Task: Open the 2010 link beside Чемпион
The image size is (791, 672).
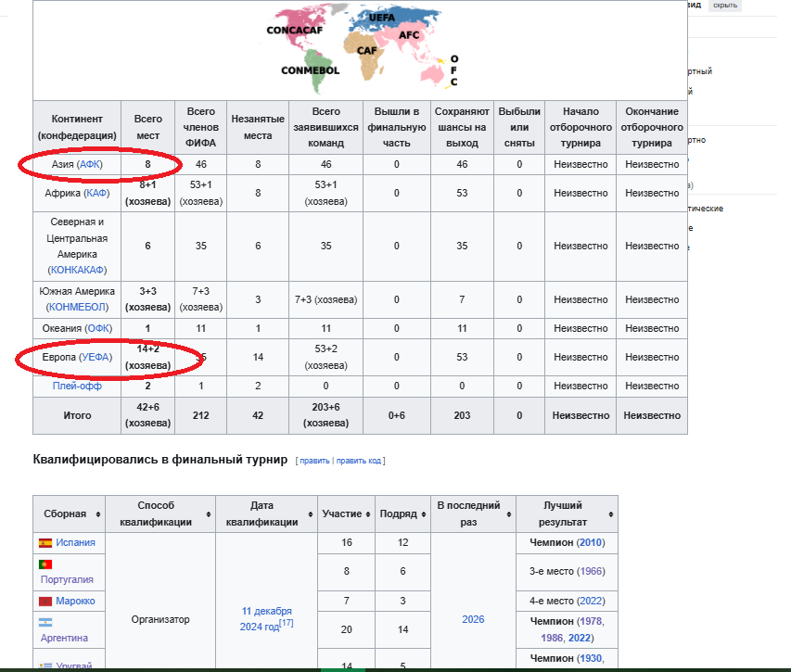Action: point(590,542)
